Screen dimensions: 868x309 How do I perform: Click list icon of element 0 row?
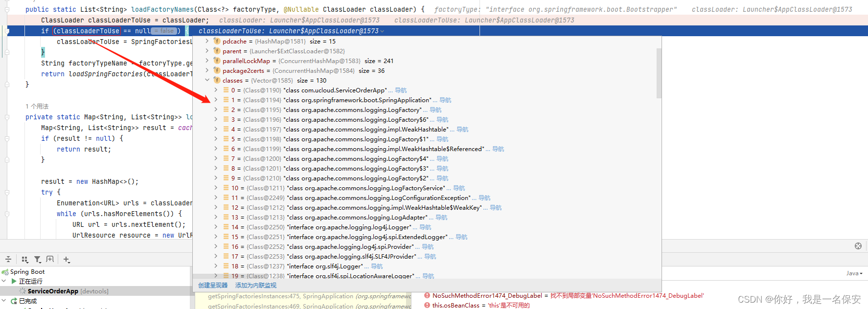(226, 90)
